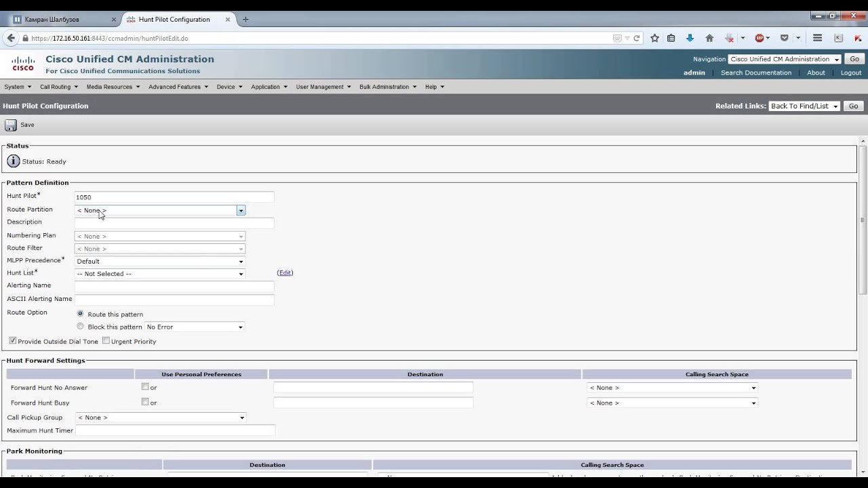
Task: Click the virtual keyboard K icon
Action: click(839, 39)
